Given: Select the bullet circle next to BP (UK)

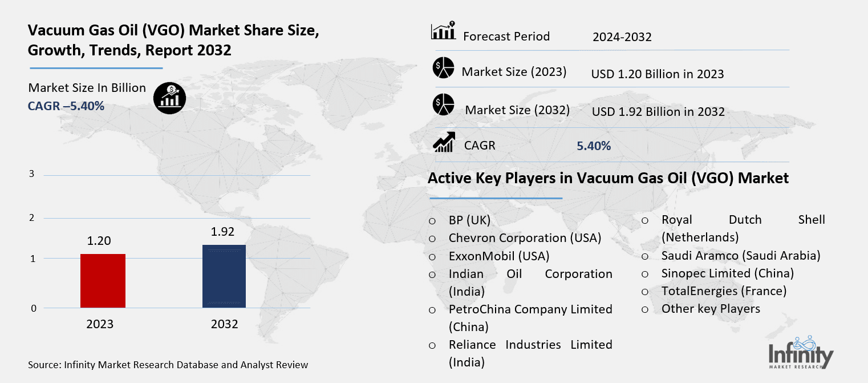Looking at the screenshot, I should [x=432, y=220].
